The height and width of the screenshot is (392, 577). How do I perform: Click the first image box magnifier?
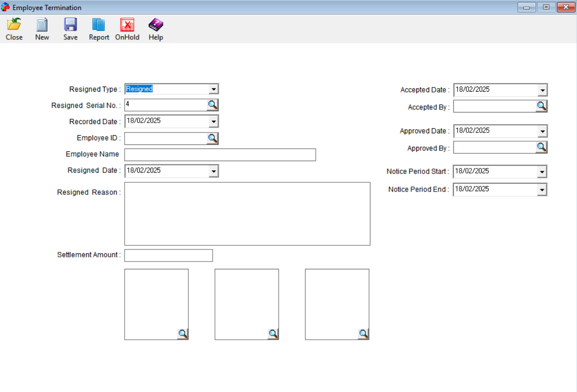[x=183, y=333]
